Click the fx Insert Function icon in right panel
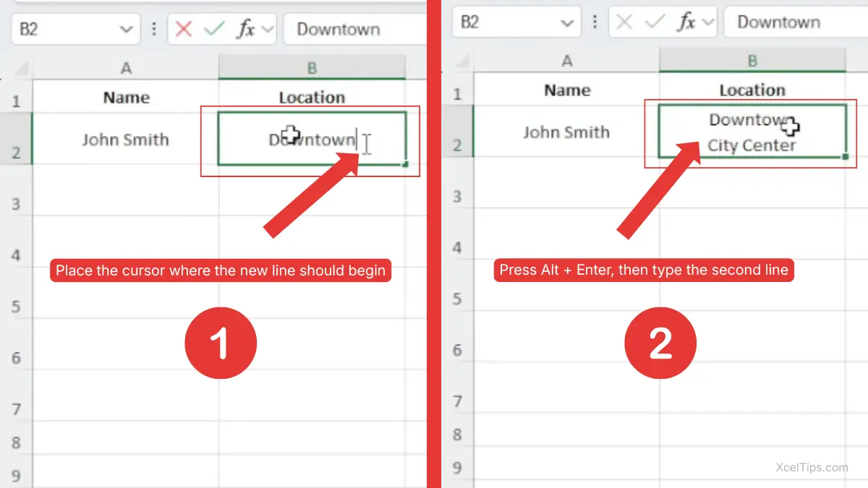868x488 pixels. [686, 22]
